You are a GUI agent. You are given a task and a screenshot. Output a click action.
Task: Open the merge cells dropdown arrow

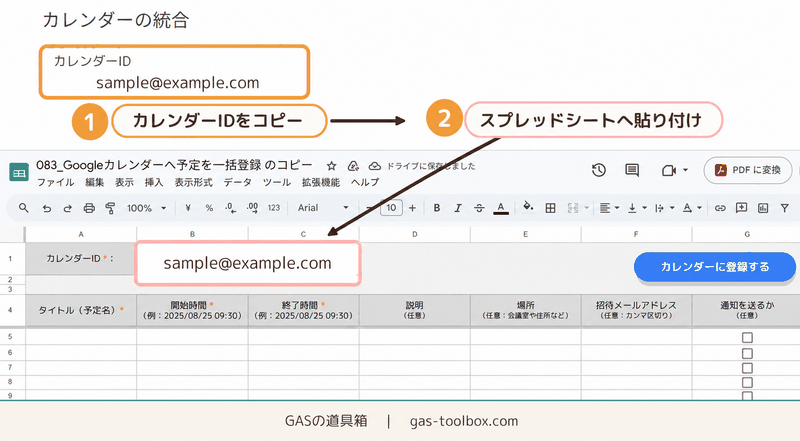pos(587,208)
